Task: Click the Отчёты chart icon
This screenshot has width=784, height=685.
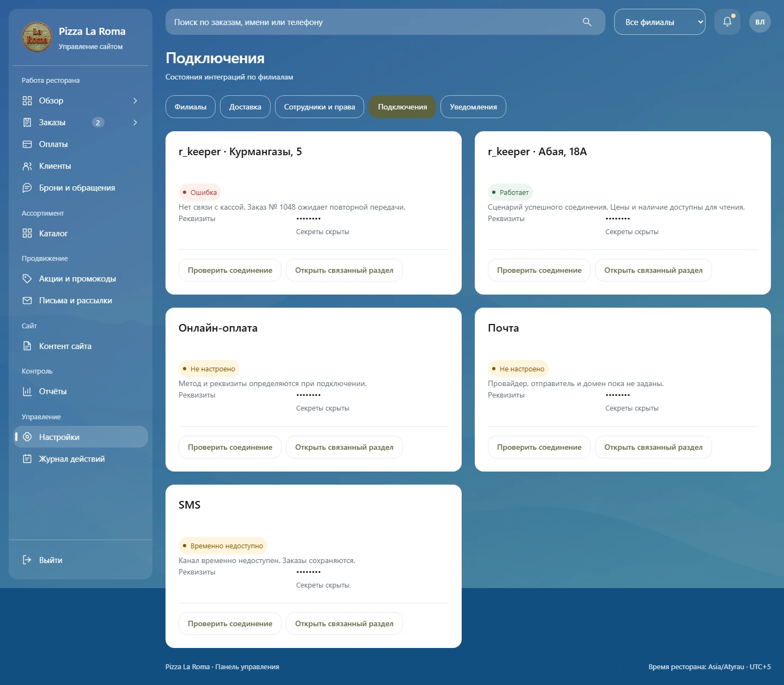Action: [x=27, y=392]
